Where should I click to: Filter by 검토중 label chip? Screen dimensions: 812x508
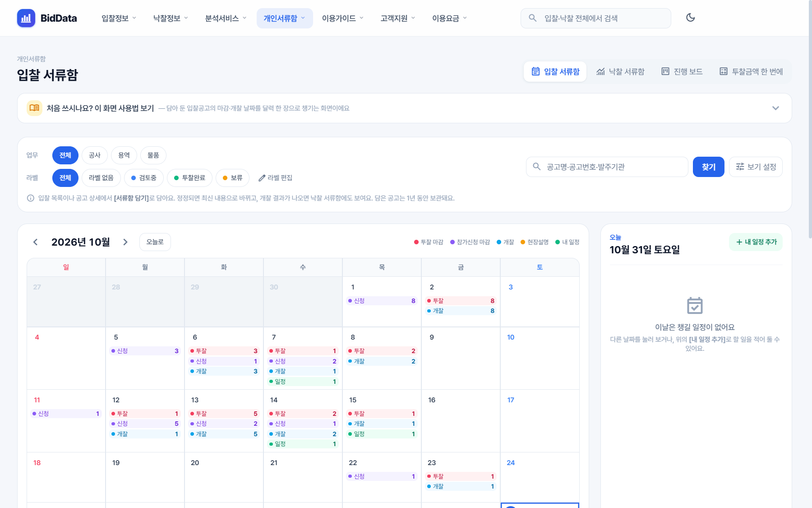pos(144,178)
